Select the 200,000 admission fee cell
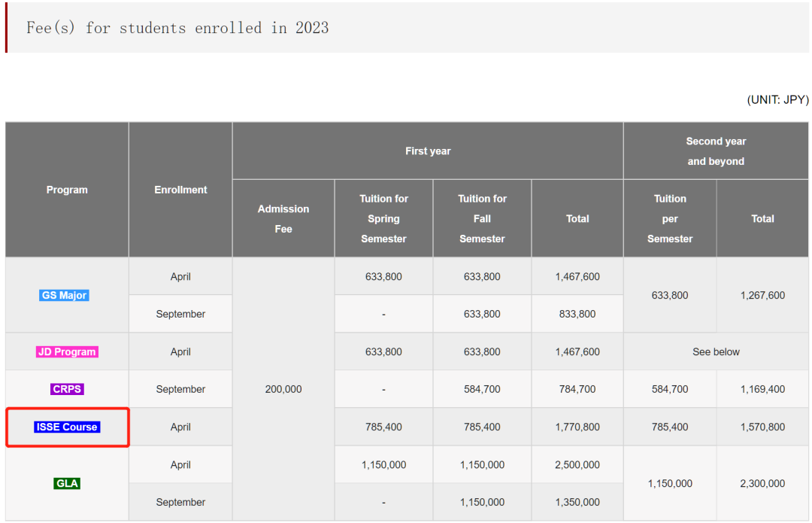 [283, 390]
